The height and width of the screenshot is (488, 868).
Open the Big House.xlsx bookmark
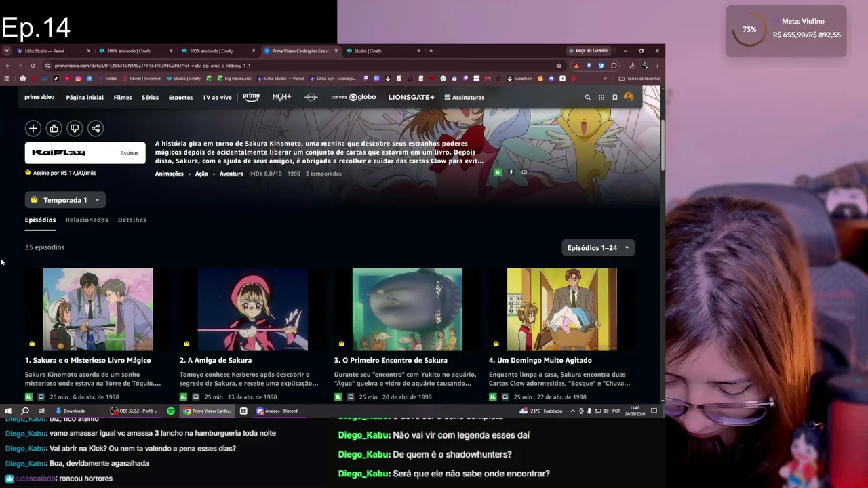pos(234,79)
